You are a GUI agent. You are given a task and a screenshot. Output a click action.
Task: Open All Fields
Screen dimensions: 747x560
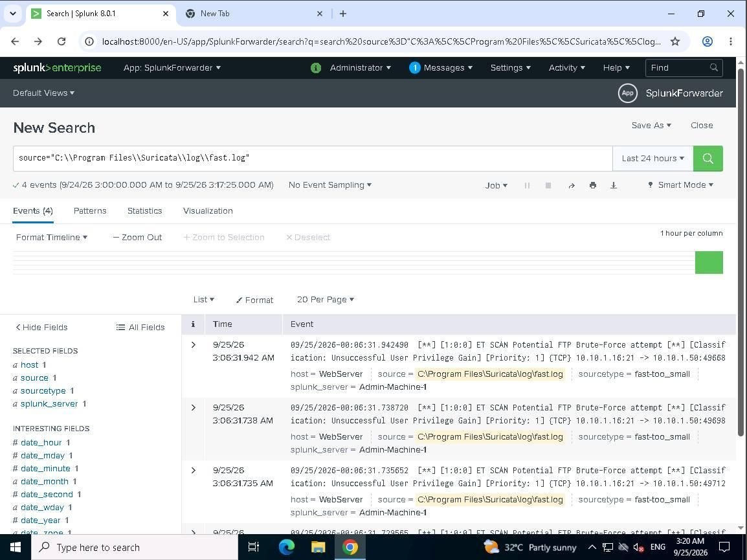pos(140,327)
